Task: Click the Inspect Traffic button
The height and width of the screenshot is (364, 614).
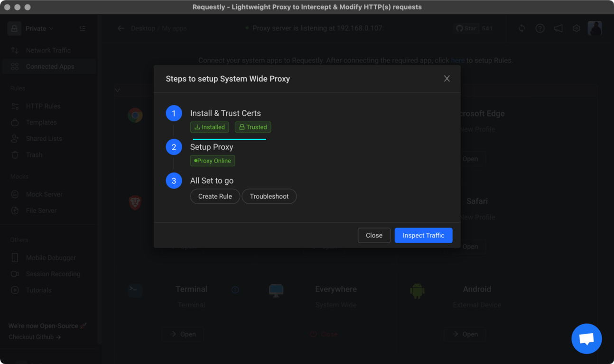Action: click(x=423, y=236)
